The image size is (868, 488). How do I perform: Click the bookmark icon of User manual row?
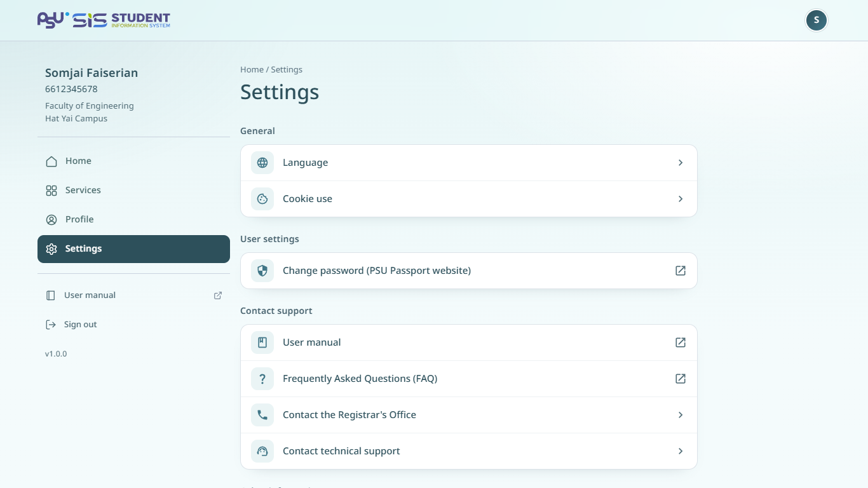262,342
